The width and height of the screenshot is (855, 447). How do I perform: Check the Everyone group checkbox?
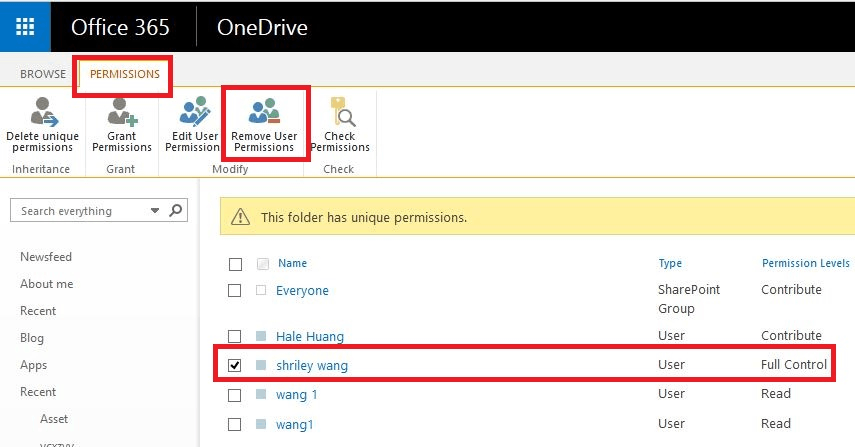tap(234, 290)
